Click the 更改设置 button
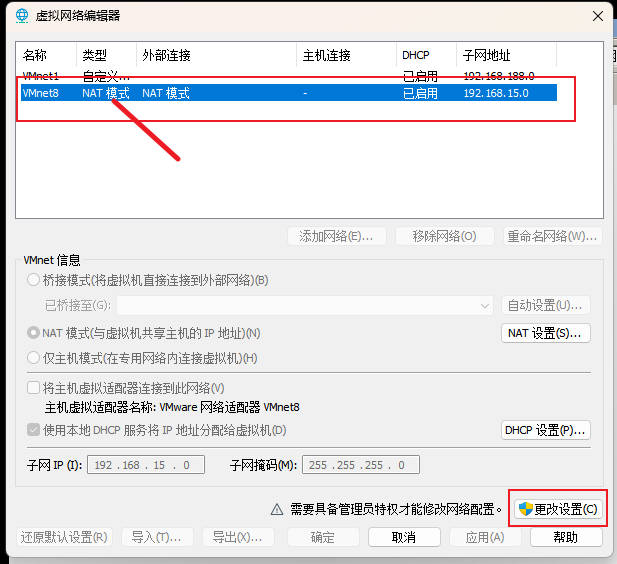This screenshot has height=564, width=617. coord(558,509)
